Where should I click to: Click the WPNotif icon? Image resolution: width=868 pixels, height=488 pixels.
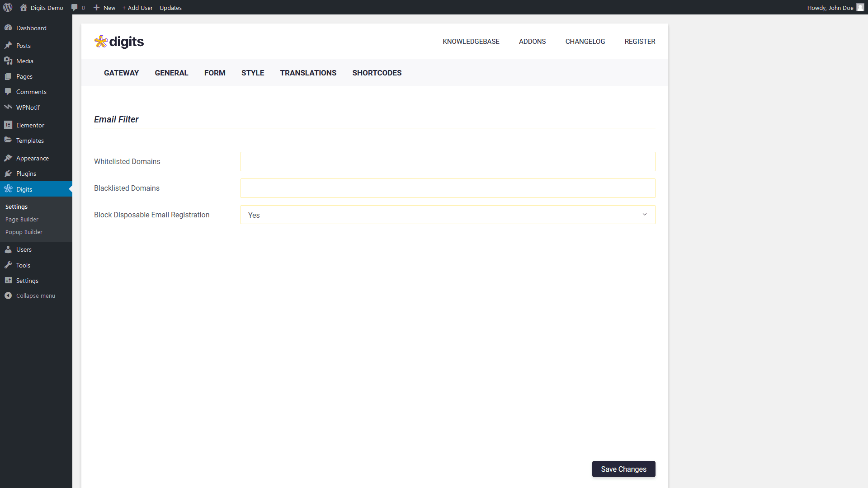[8, 107]
